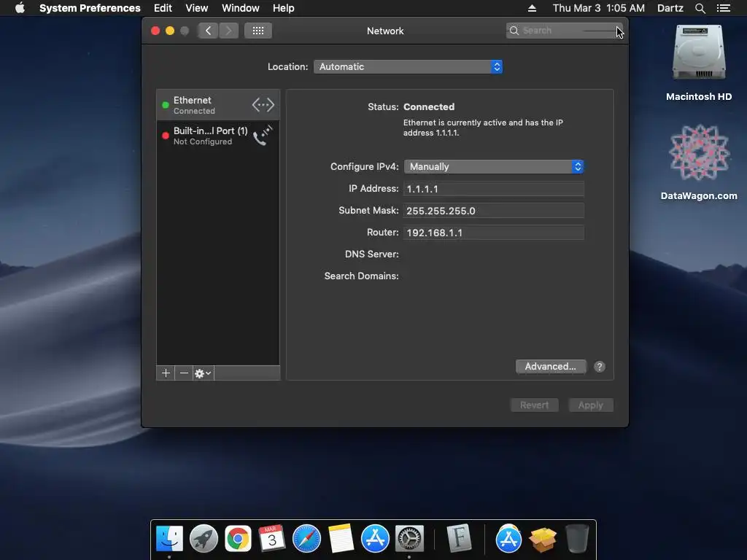
Task: Open Font Book F icon in the Dock
Action: (460, 539)
